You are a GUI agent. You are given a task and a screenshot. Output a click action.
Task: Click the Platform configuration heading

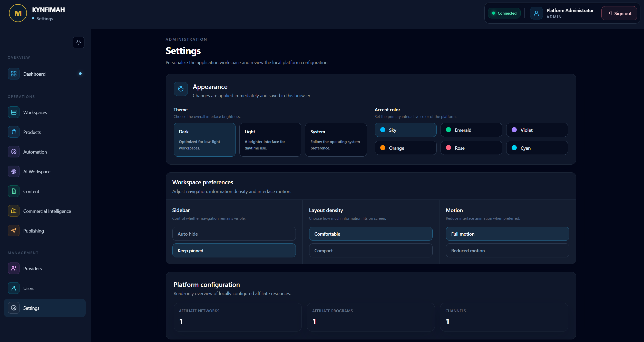point(207,285)
